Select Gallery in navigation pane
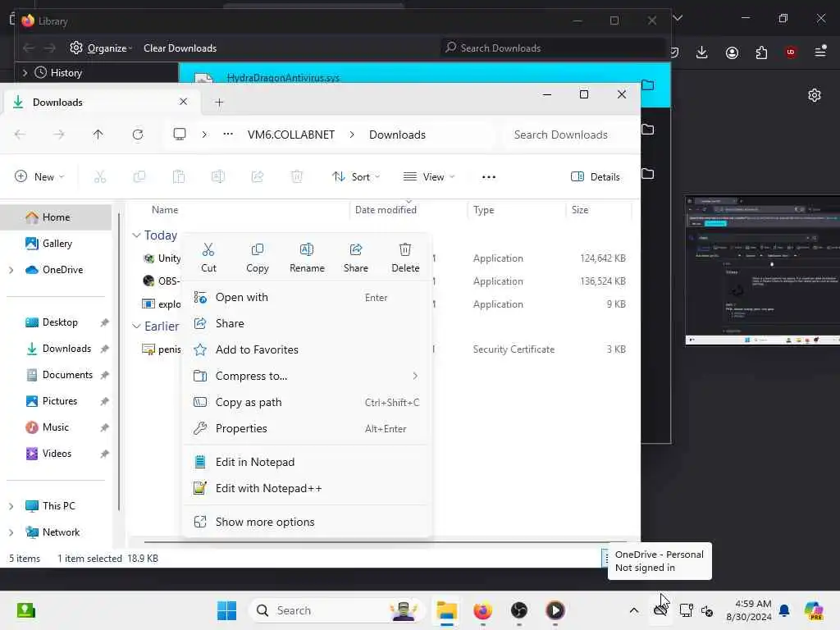 [57, 243]
